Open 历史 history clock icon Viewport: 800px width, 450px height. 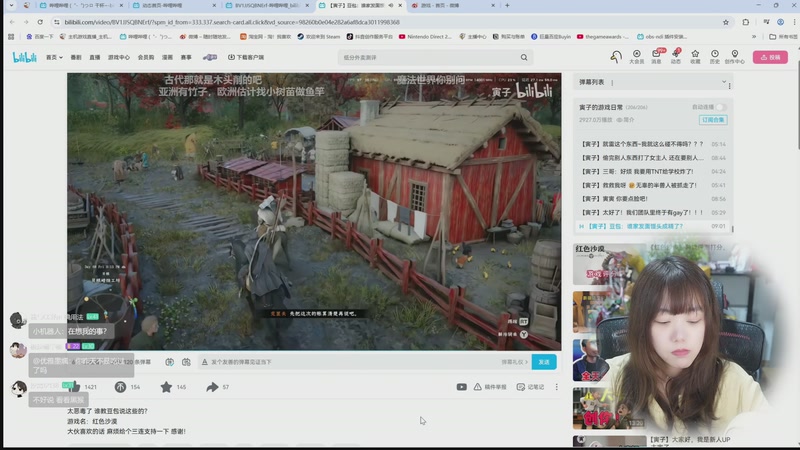coord(715,56)
